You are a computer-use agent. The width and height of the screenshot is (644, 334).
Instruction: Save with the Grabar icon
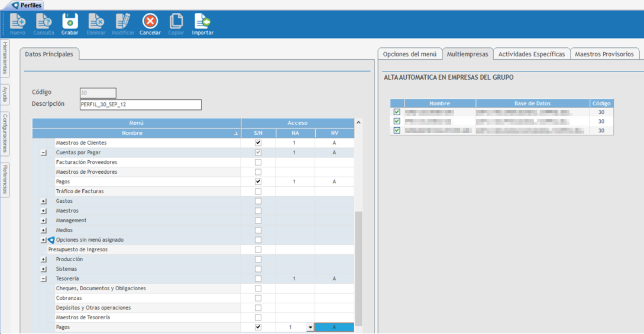(70, 24)
